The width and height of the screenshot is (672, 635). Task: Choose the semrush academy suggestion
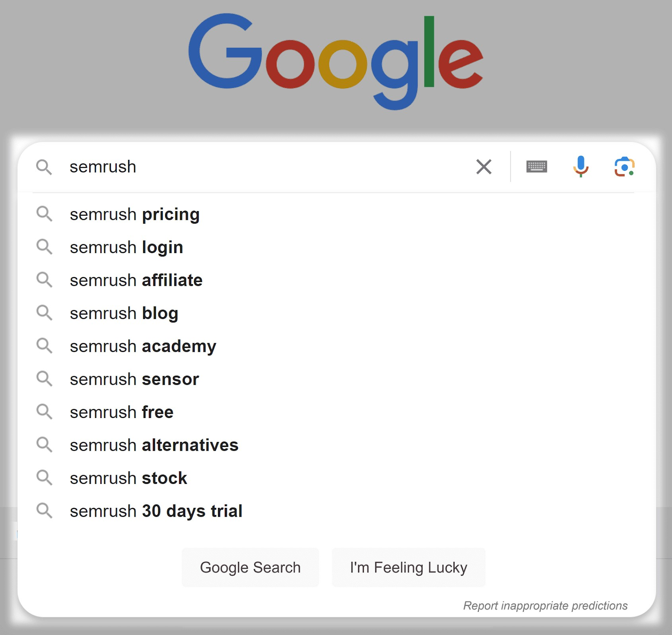143,346
